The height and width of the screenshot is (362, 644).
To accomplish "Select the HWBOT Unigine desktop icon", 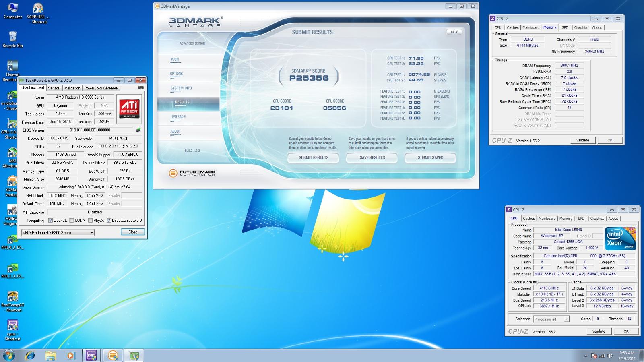I will tap(10, 215).
